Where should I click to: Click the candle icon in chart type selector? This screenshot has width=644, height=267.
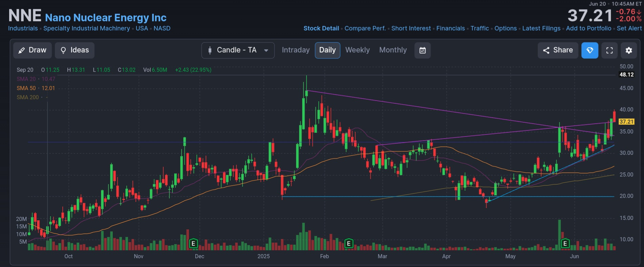tap(210, 50)
